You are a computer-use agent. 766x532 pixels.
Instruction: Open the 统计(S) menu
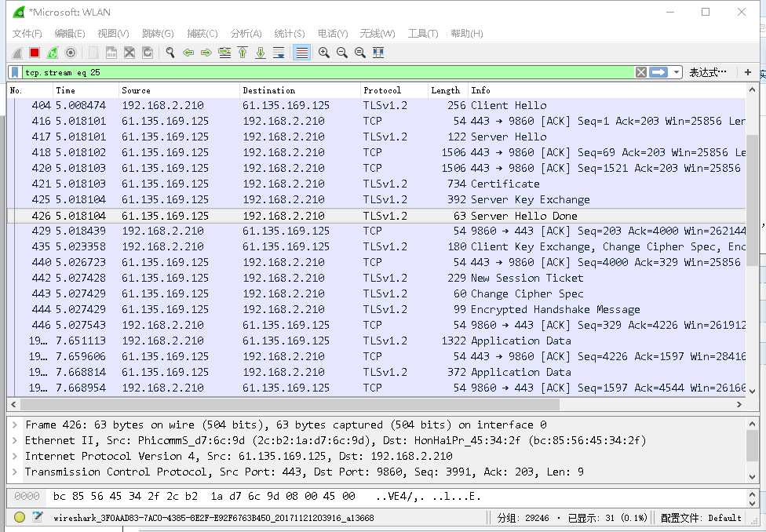290,33
